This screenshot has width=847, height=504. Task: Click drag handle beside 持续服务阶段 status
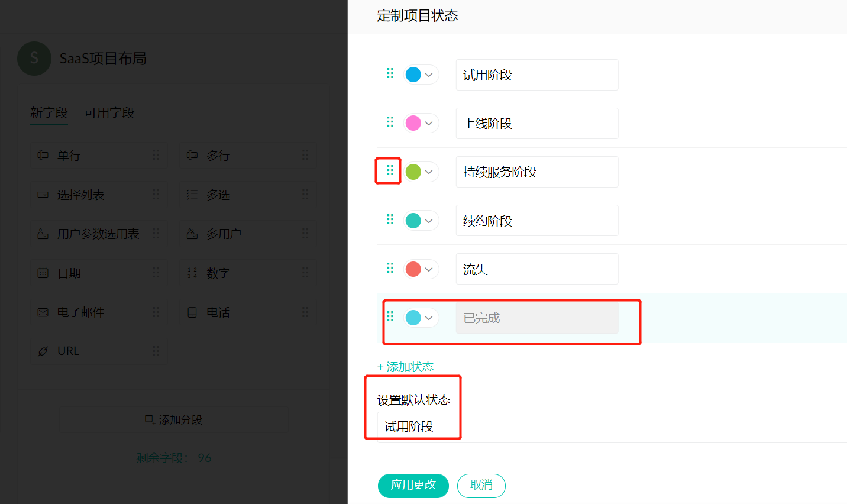tap(390, 170)
